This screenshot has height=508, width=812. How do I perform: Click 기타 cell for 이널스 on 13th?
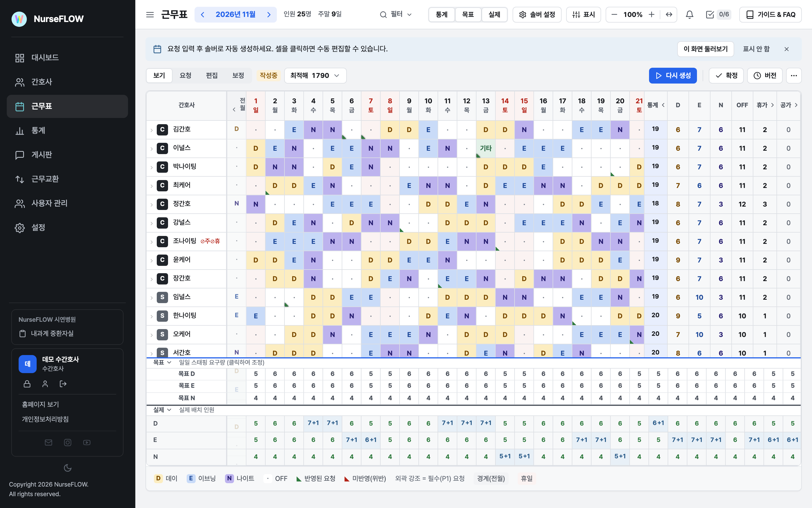click(486, 148)
